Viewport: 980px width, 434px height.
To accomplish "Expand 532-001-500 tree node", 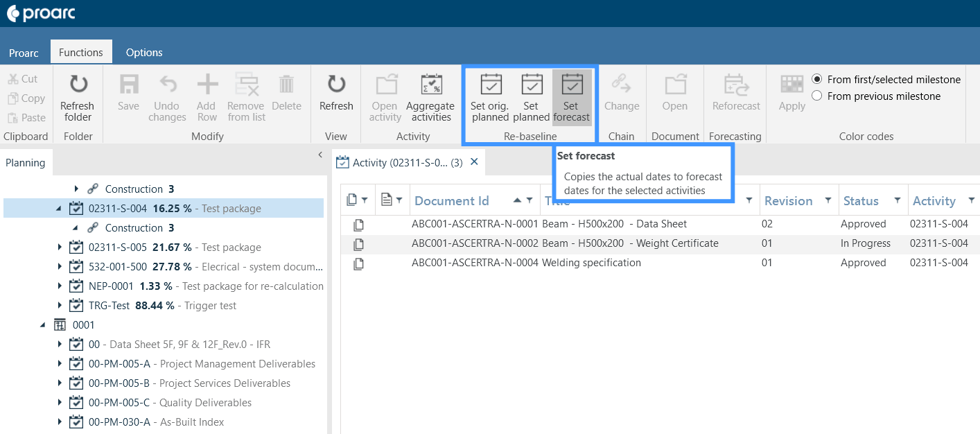I will click(x=59, y=267).
